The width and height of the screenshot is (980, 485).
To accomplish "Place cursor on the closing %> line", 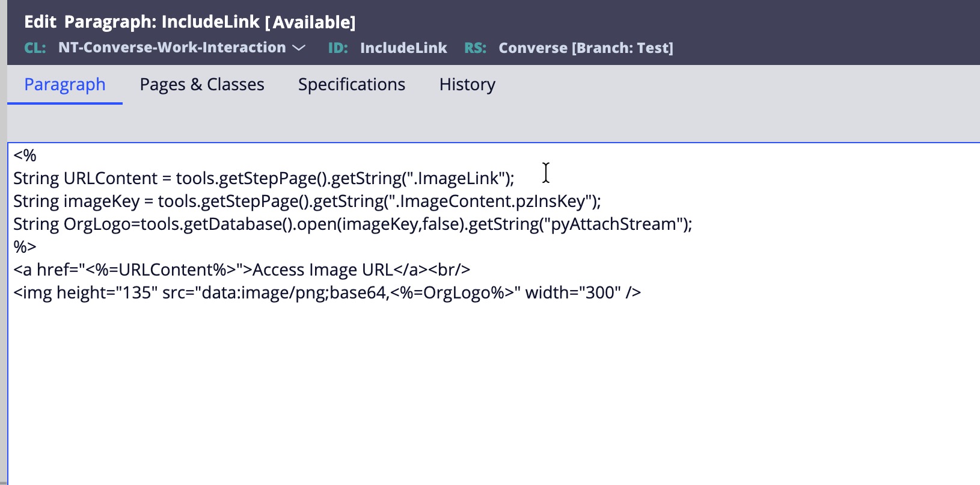I will pyautogui.click(x=25, y=247).
